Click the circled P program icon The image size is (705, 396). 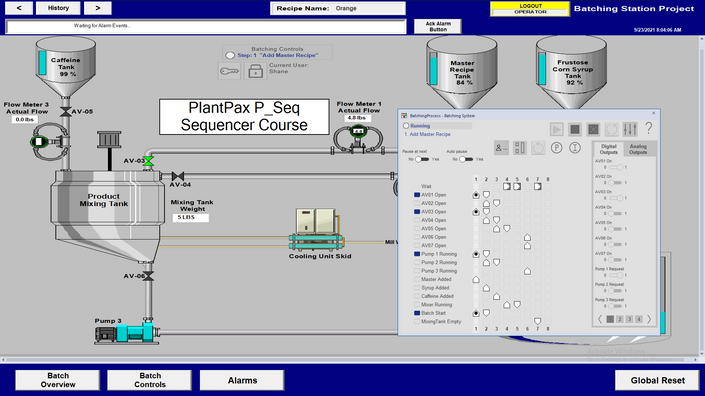(556, 148)
